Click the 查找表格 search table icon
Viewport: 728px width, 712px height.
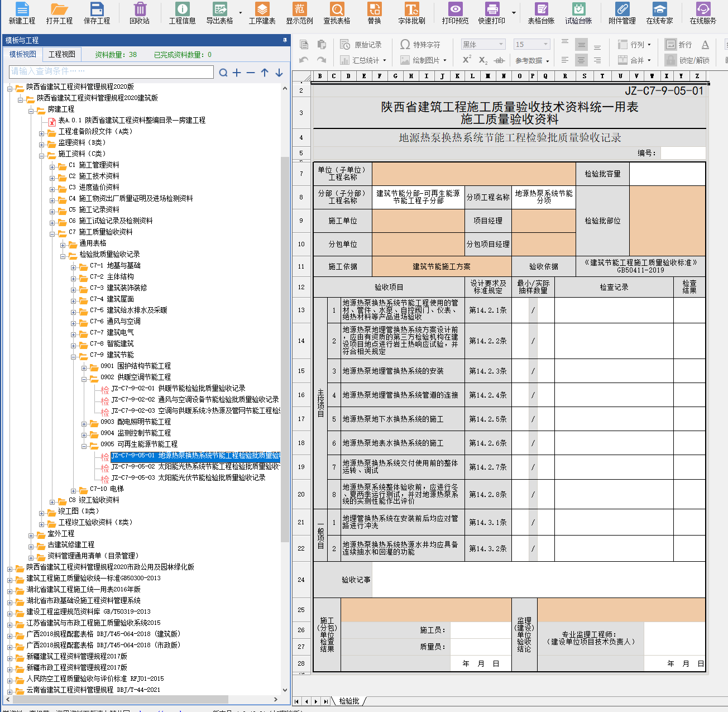pyautogui.click(x=337, y=13)
